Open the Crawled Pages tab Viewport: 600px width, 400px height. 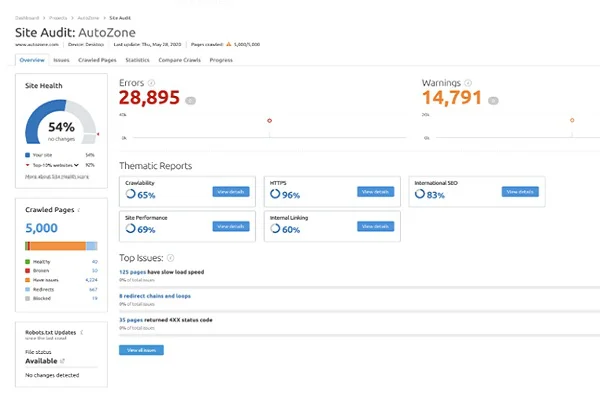coord(97,60)
